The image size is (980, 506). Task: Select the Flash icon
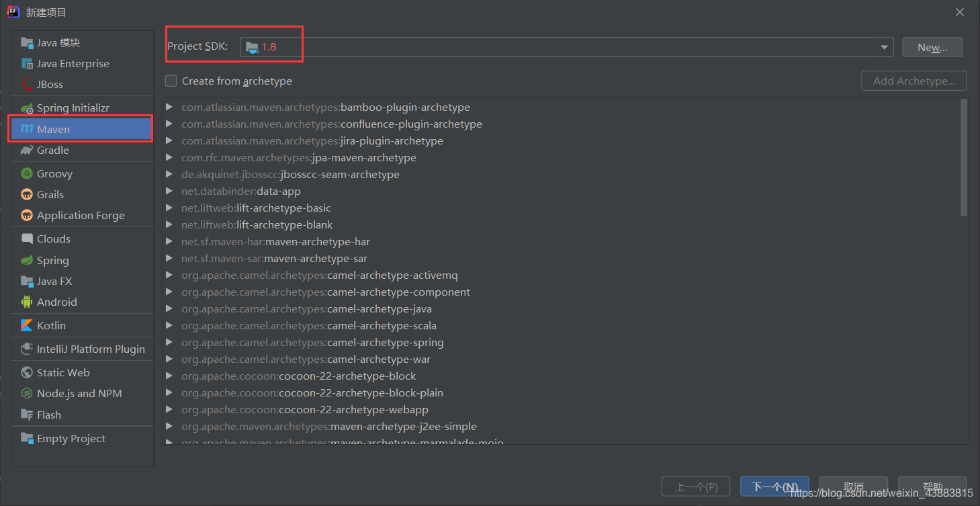27,415
